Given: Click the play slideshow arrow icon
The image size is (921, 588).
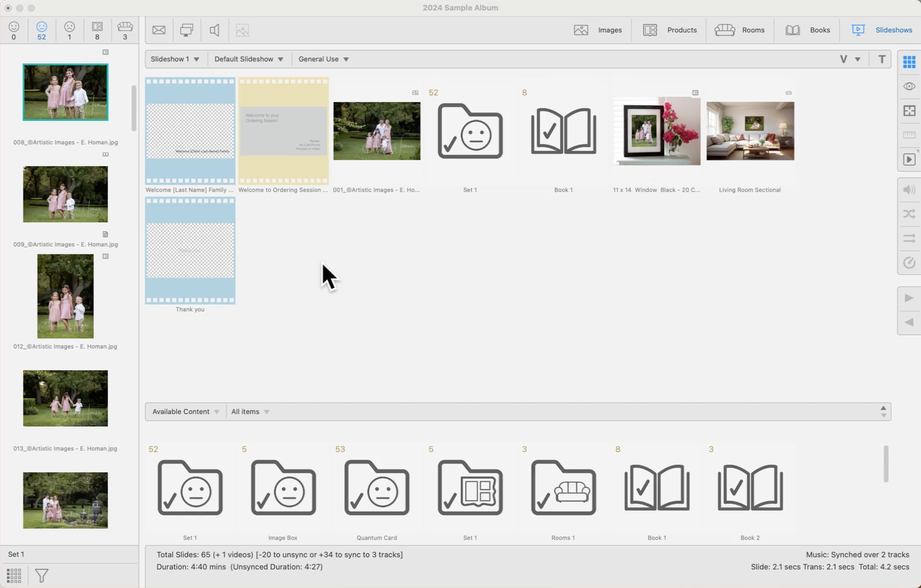Looking at the screenshot, I should click(x=909, y=298).
